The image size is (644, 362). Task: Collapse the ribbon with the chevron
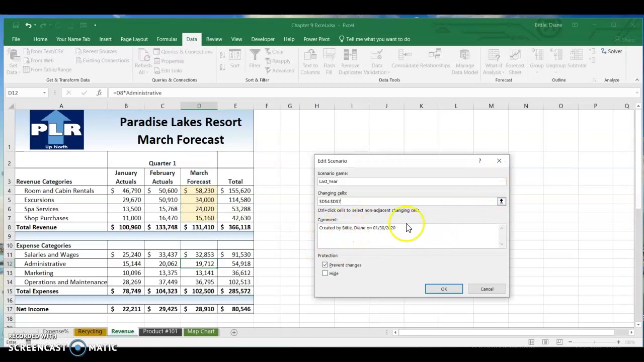[637, 80]
